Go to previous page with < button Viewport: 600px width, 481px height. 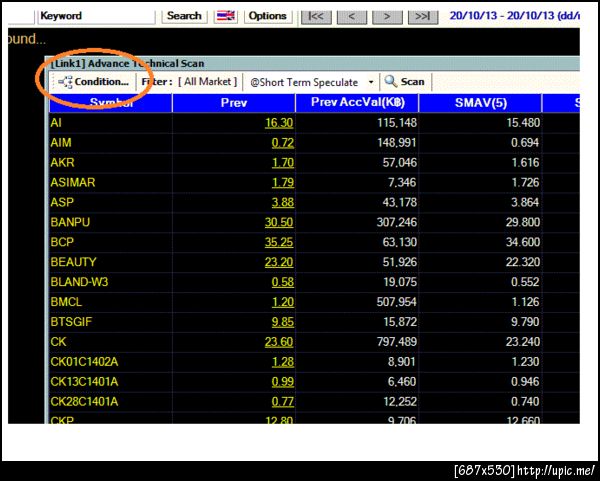coord(352,16)
